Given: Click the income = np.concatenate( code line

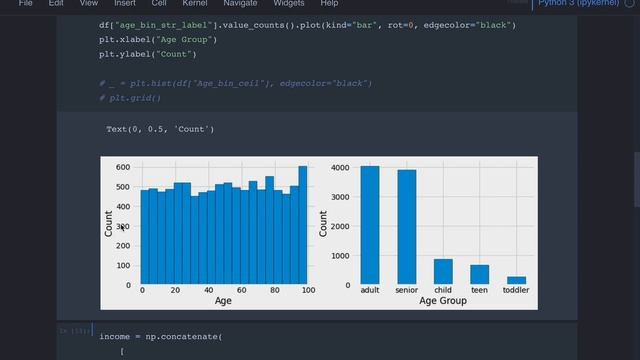Looking at the screenshot, I should [x=161, y=337].
